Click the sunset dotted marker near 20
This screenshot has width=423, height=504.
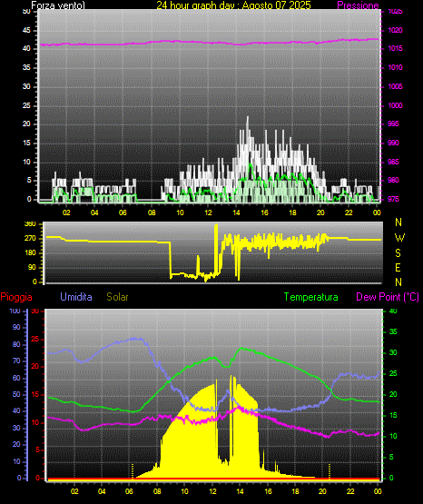tap(330, 471)
